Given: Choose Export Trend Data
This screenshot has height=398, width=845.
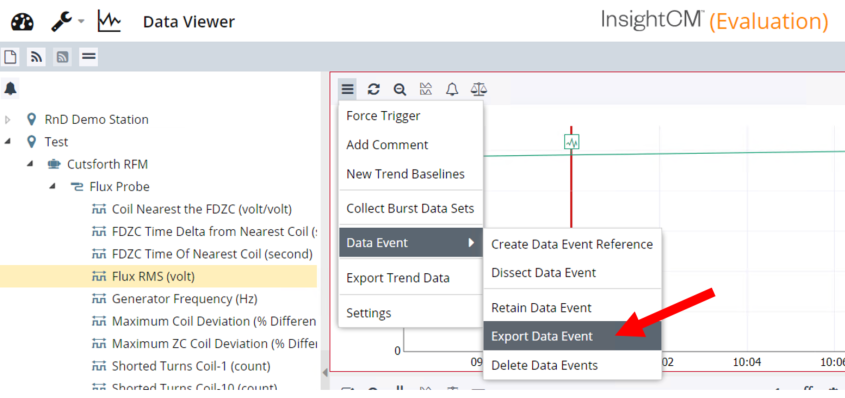Looking at the screenshot, I should click(411, 278).
